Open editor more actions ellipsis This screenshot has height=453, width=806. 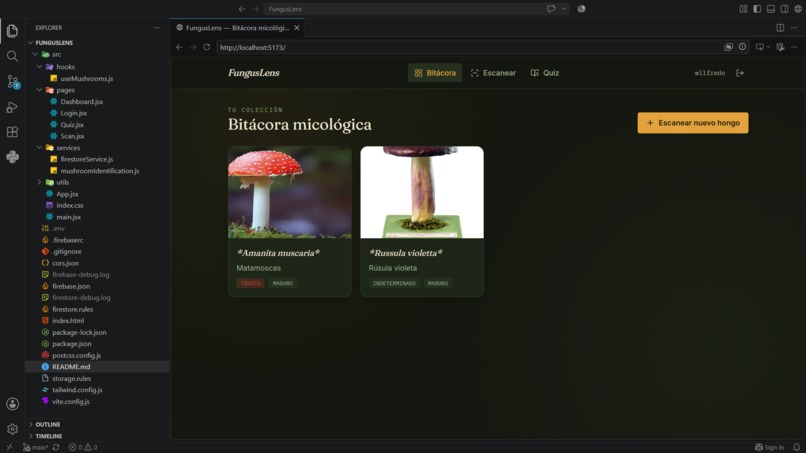click(x=794, y=28)
